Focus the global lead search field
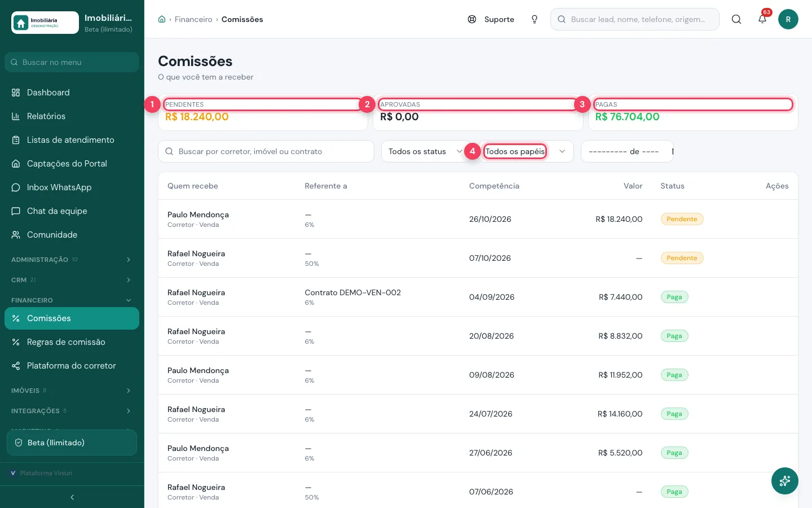The width and height of the screenshot is (812, 508). (635, 19)
